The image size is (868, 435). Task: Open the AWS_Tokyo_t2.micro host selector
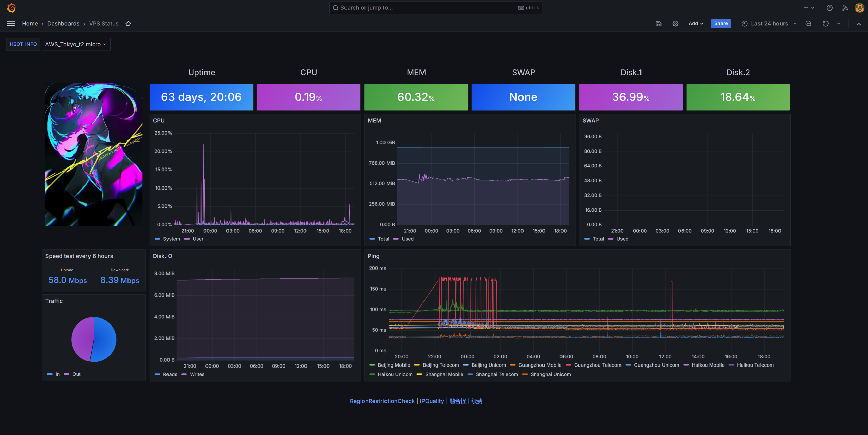(x=76, y=44)
